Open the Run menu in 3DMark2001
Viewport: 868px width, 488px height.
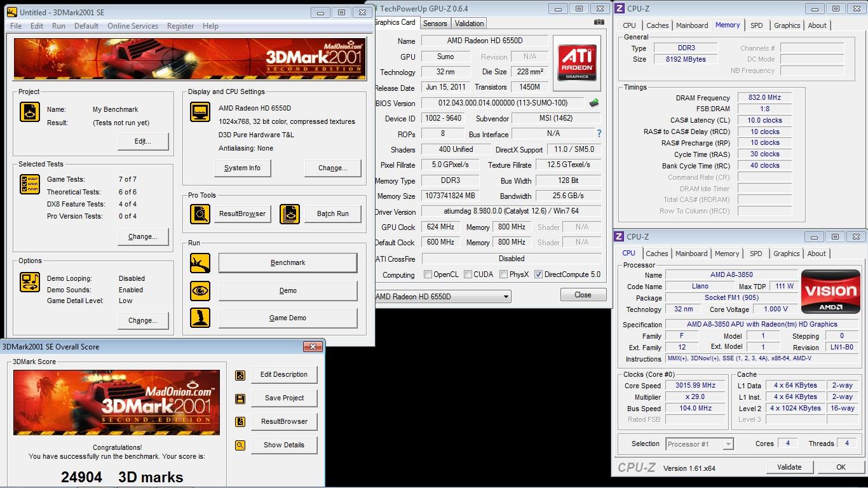click(x=58, y=26)
